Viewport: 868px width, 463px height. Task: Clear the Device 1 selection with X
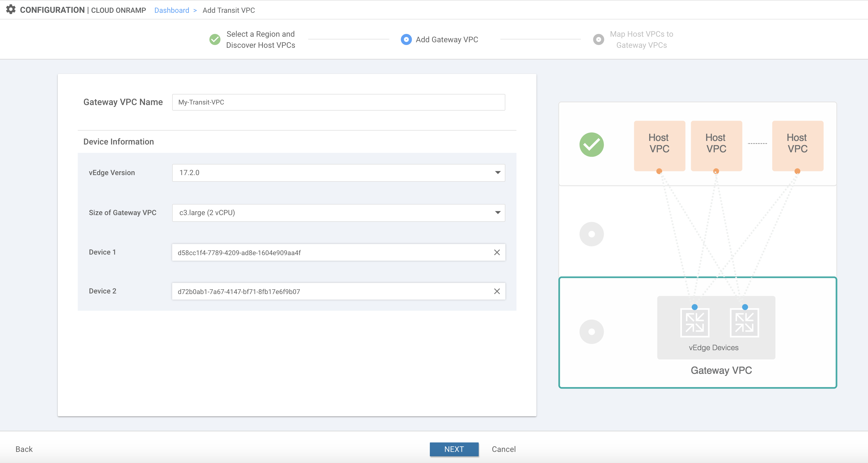click(x=497, y=252)
